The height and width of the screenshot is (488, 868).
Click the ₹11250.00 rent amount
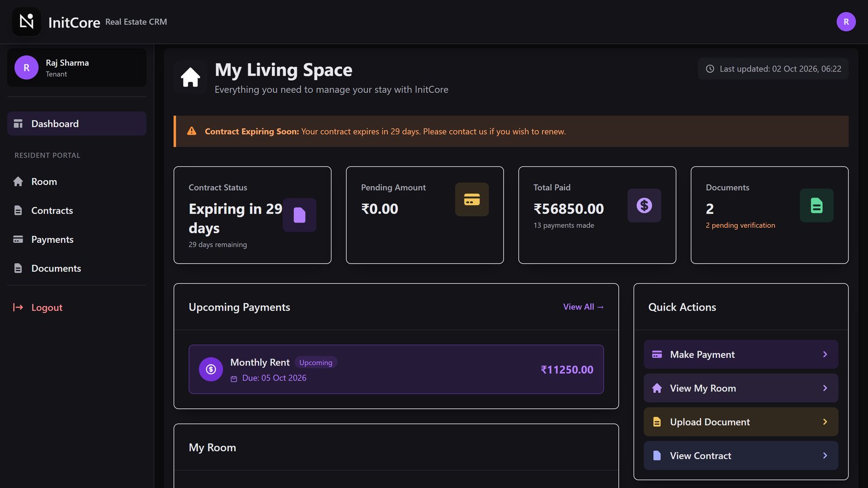[567, 370]
